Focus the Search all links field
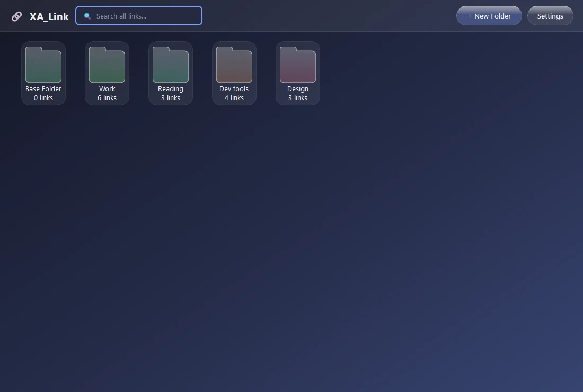Screen dimensions: 583x392 [139, 15]
